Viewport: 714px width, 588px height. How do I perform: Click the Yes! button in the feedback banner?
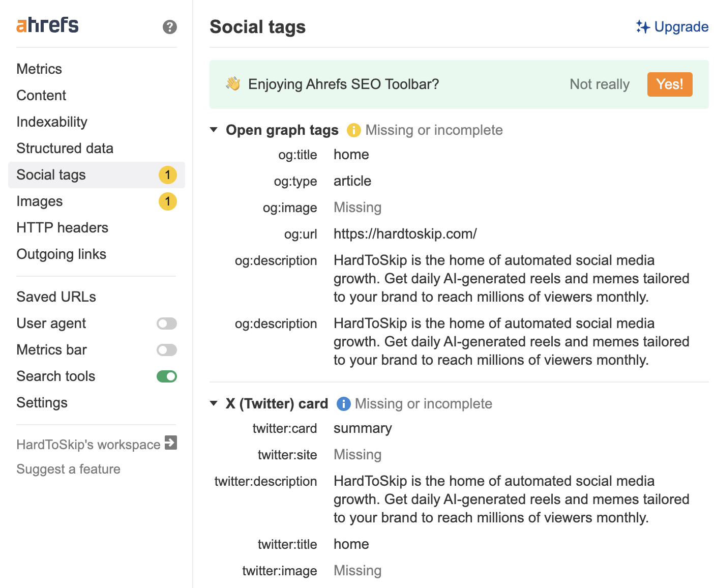click(x=670, y=84)
